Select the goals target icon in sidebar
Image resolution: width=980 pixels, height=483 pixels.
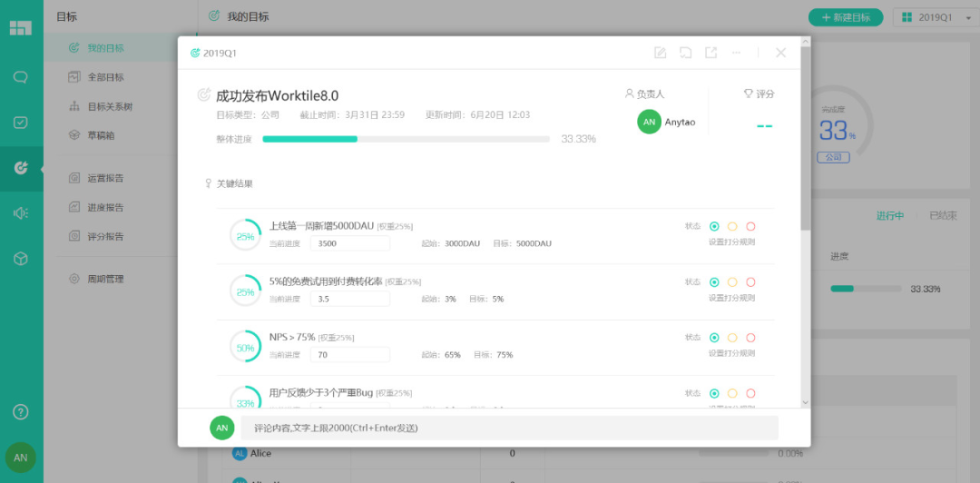[x=21, y=168]
